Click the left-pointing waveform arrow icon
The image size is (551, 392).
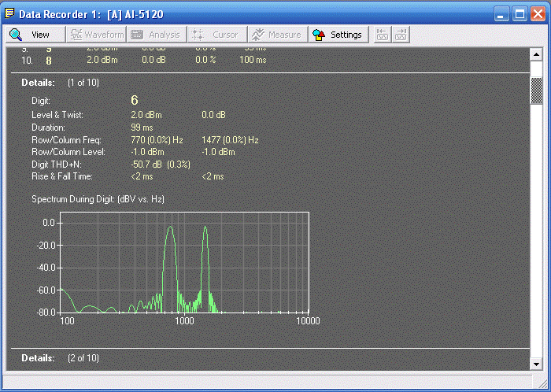[383, 35]
